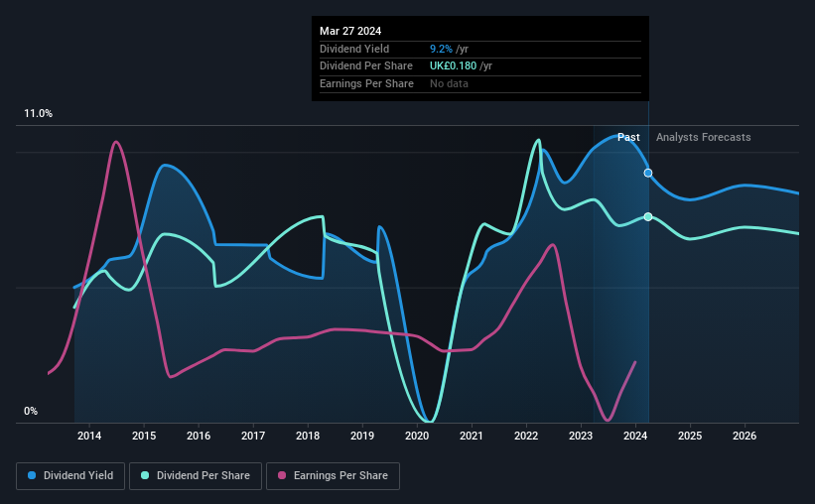Click the 2022 x-axis label
The image size is (815, 504).
point(526,436)
